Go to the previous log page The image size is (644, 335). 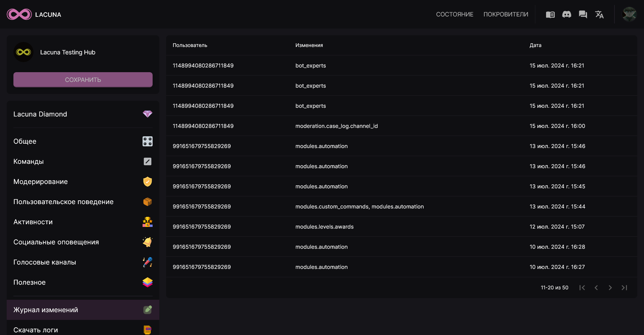click(596, 288)
